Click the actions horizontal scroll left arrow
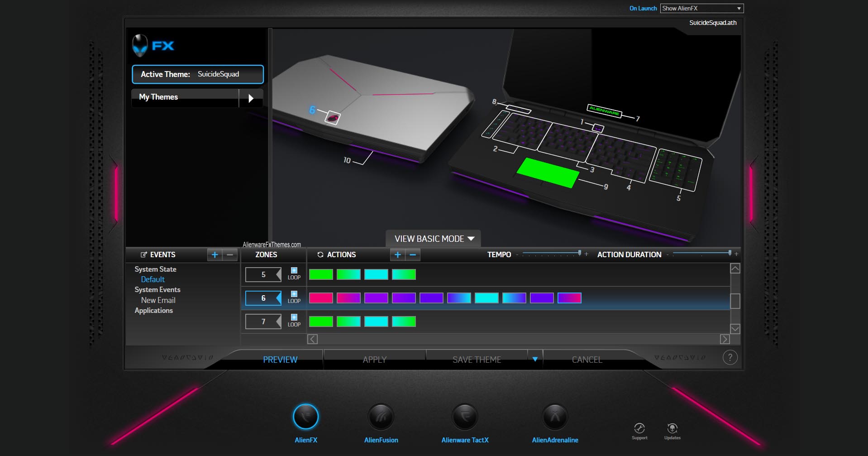The image size is (868, 456). click(312, 339)
